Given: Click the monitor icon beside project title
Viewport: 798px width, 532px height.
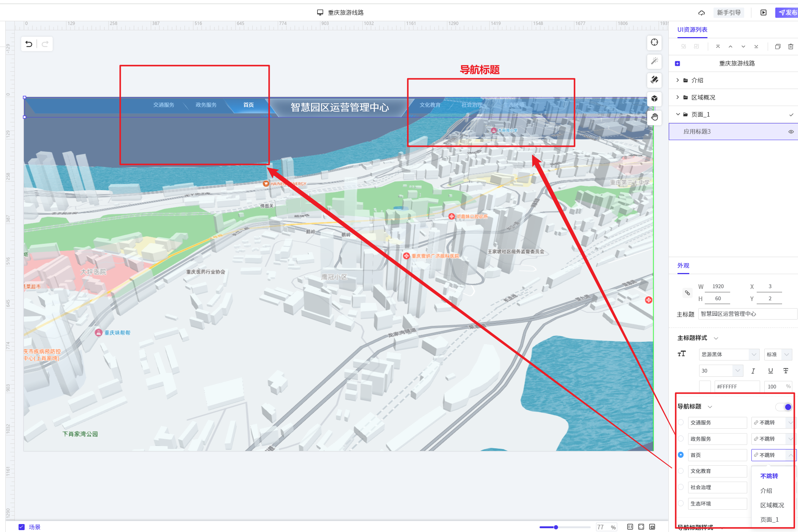Looking at the screenshot, I should point(320,12).
